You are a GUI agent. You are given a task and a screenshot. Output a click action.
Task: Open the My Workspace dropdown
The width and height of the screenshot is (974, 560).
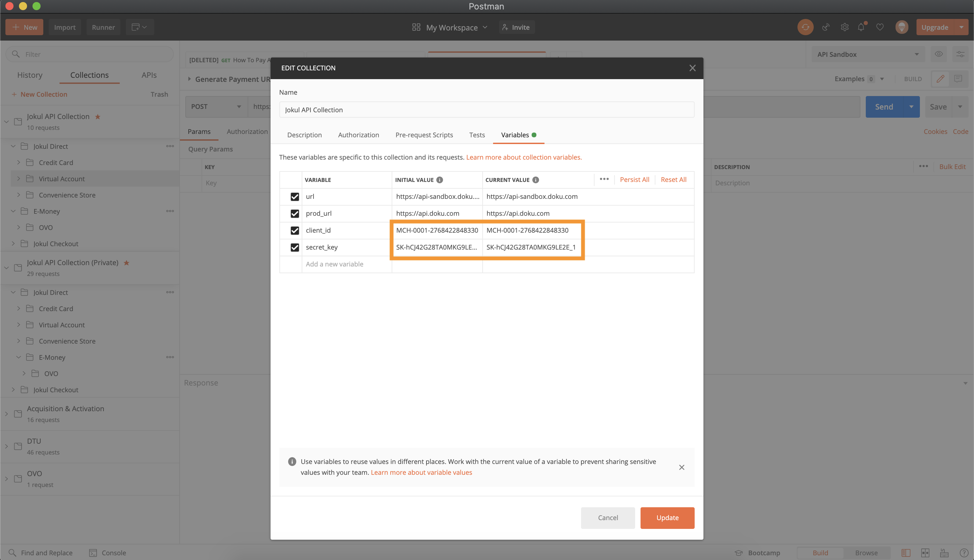449,27
